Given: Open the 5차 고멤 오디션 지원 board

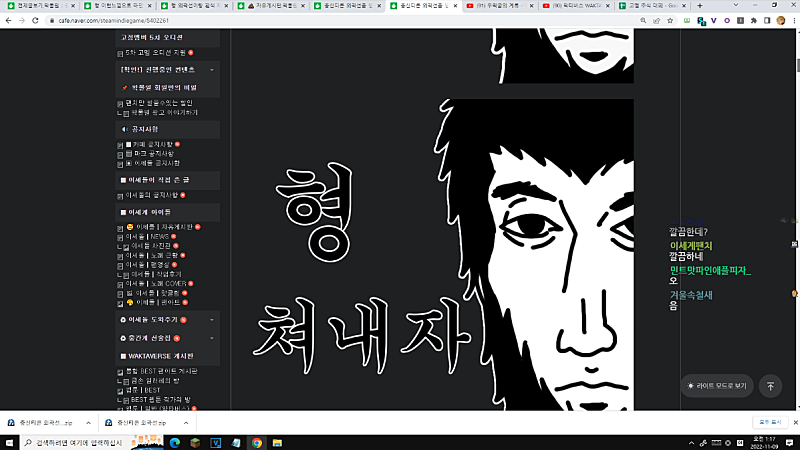Looking at the screenshot, I should pos(156,53).
